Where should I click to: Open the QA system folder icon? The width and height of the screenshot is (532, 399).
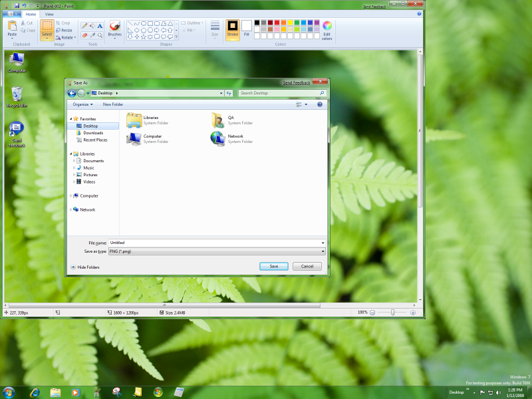pyautogui.click(x=218, y=120)
